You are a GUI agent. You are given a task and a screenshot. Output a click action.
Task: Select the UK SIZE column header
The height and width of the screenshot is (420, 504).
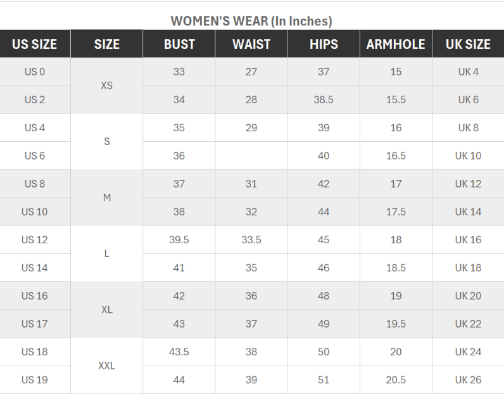(468, 44)
